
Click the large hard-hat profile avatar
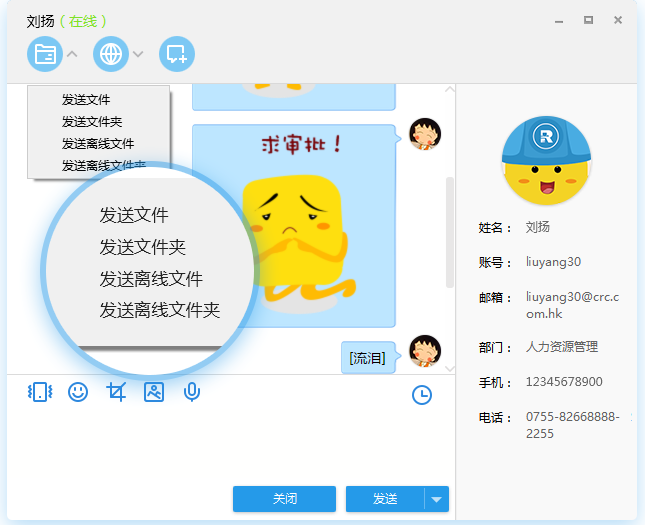click(x=546, y=160)
